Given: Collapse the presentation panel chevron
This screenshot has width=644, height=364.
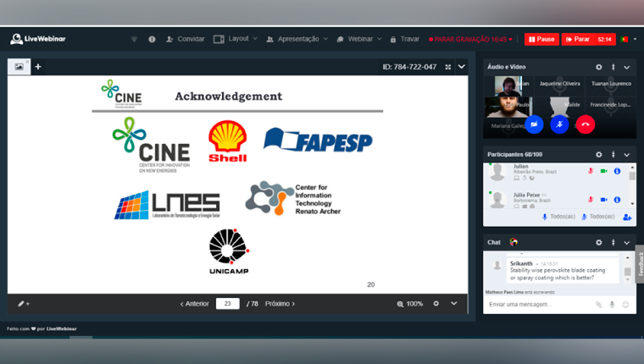Looking at the screenshot, I should click(462, 67).
